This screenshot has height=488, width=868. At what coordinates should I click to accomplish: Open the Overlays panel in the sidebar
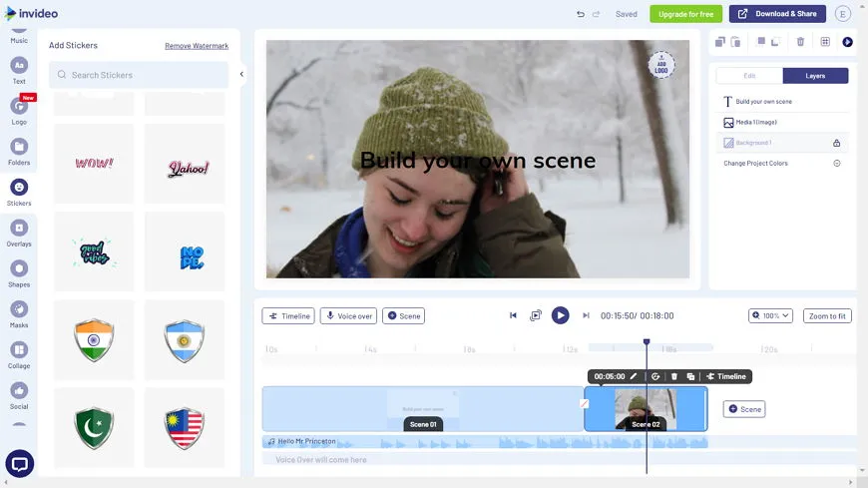pyautogui.click(x=19, y=232)
